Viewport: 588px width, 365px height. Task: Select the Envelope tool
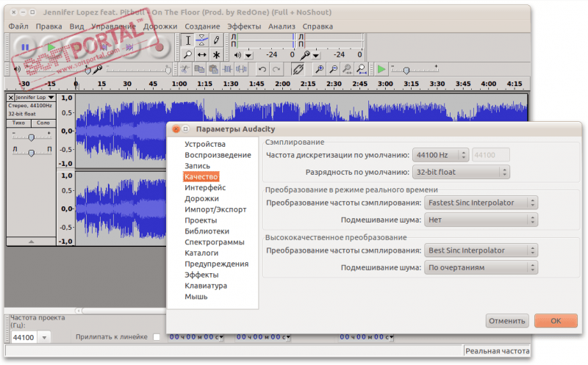pyautogui.click(x=202, y=40)
